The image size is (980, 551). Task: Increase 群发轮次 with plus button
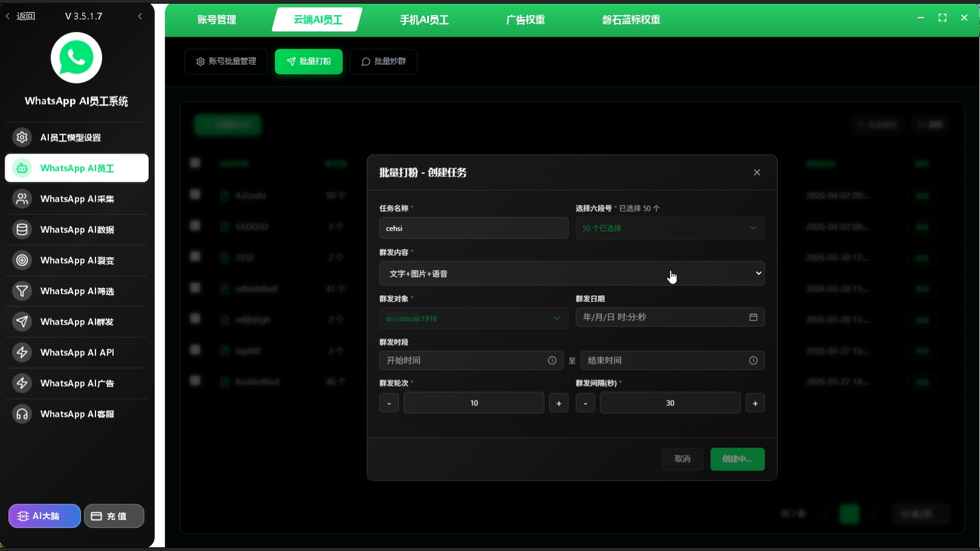pyautogui.click(x=558, y=403)
